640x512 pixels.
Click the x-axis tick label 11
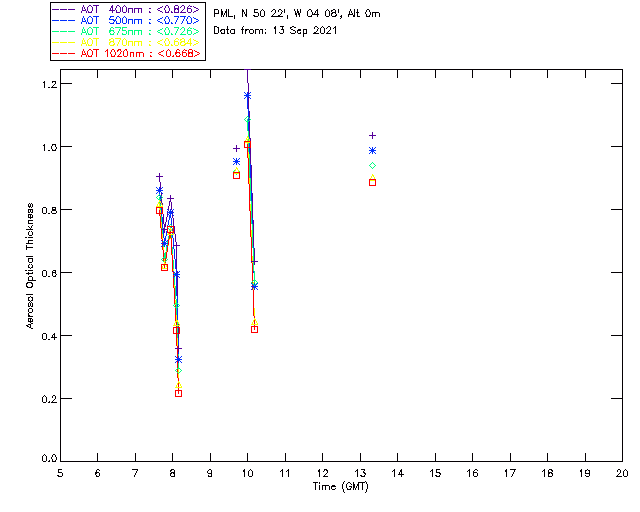coord(285,473)
